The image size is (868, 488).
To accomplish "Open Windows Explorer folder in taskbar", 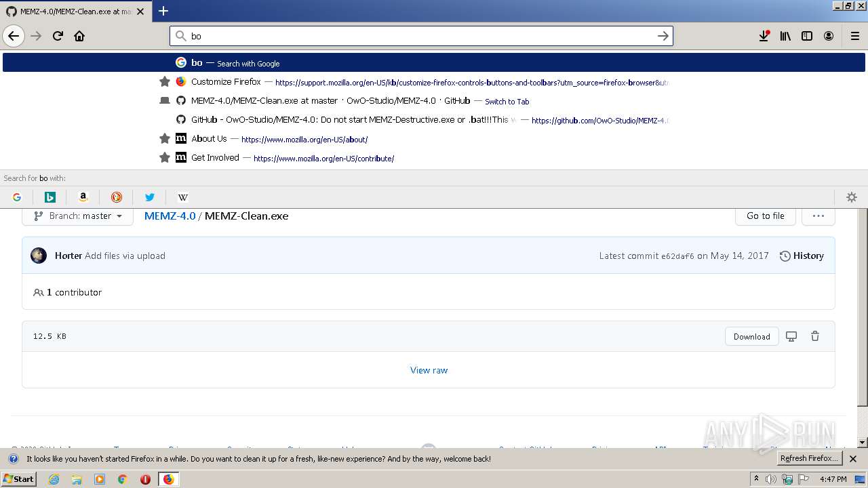I will (x=77, y=479).
